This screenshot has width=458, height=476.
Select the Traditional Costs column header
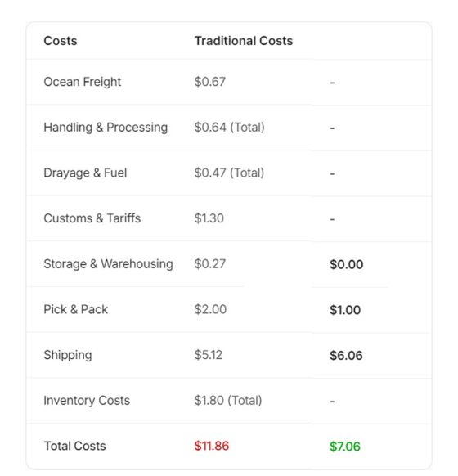pyautogui.click(x=244, y=41)
